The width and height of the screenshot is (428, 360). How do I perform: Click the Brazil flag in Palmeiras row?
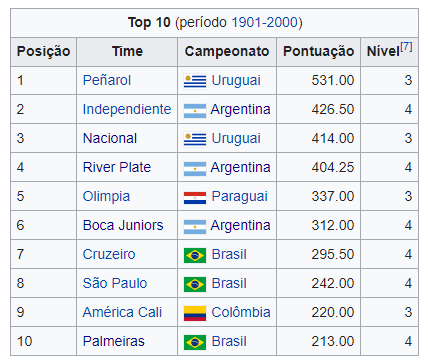click(195, 342)
